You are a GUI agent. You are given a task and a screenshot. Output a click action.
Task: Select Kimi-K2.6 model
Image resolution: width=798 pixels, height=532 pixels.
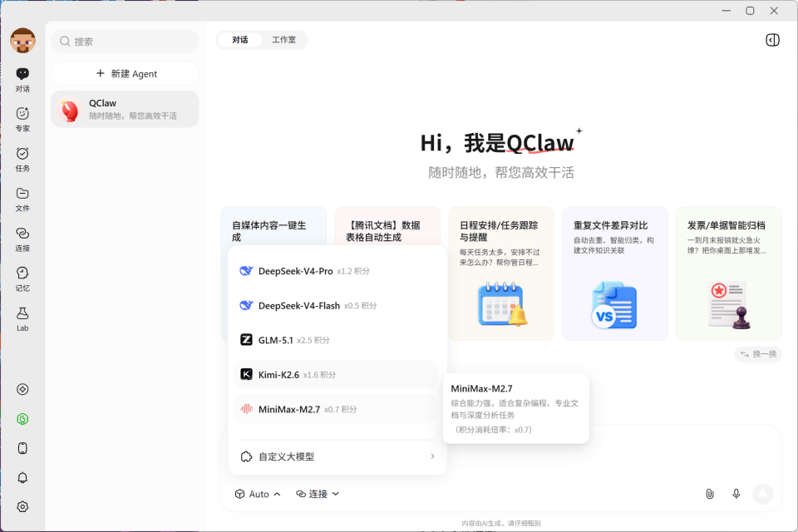(x=335, y=375)
